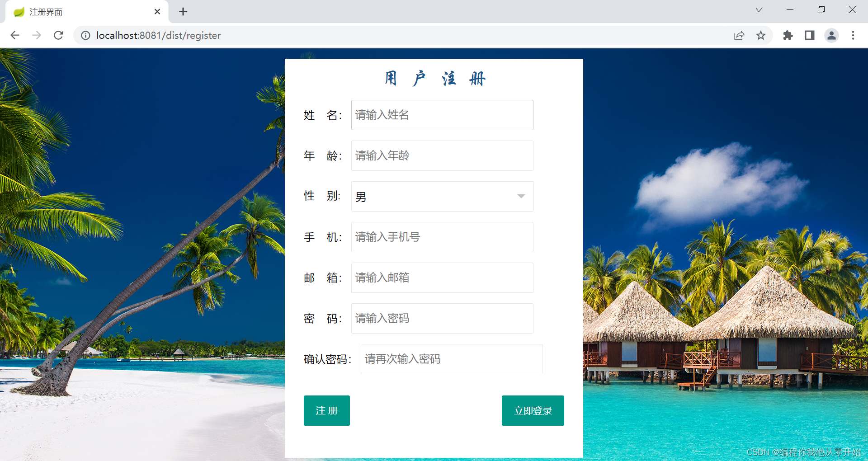Open the side panel icon
This screenshot has width=868, height=461.
coord(809,35)
